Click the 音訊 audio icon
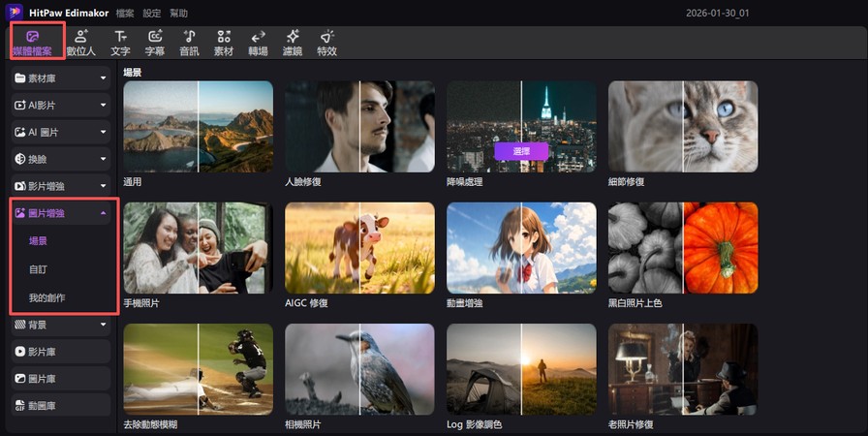This screenshot has height=436, width=868. (189, 42)
